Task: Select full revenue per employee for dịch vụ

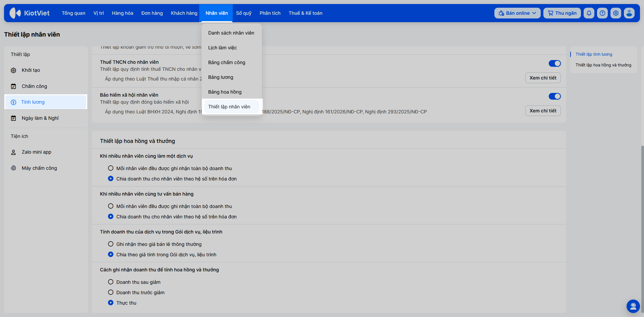Action: click(x=111, y=168)
